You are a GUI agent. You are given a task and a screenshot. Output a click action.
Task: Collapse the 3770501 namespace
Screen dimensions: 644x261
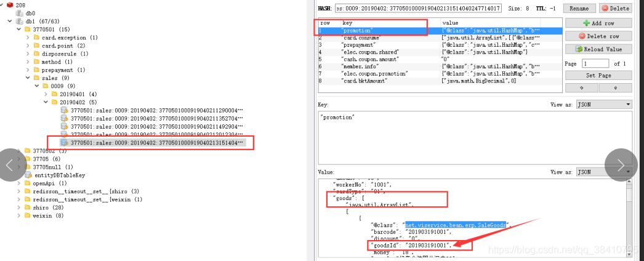[19, 30]
